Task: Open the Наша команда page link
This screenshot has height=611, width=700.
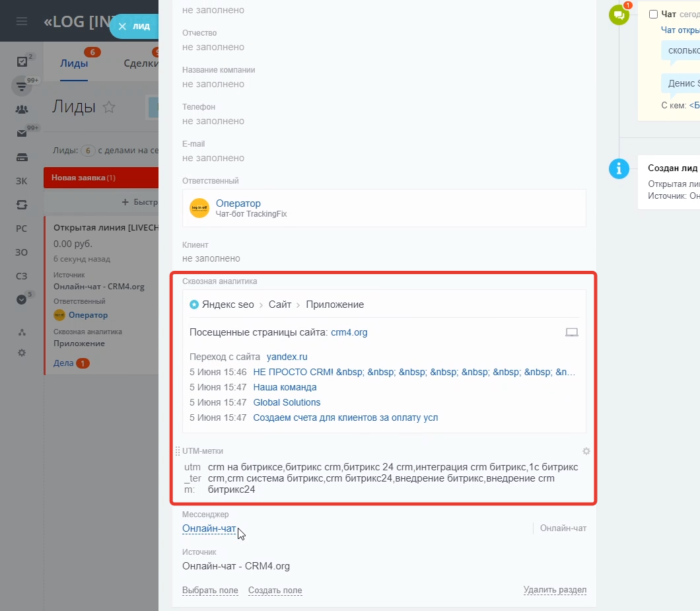Action: point(285,387)
